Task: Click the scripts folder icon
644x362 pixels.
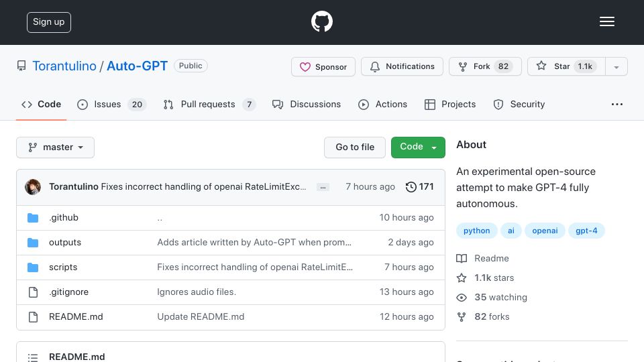Action: pos(33,267)
